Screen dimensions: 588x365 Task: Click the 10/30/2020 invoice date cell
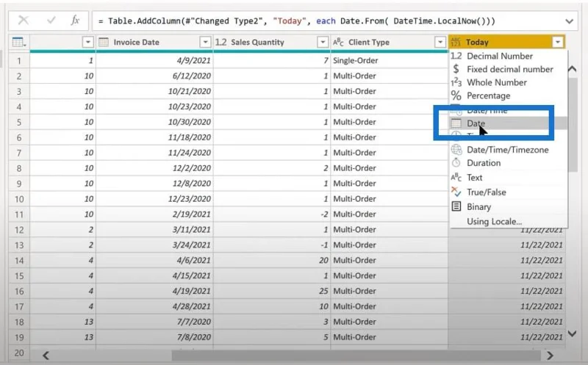(x=154, y=122)
